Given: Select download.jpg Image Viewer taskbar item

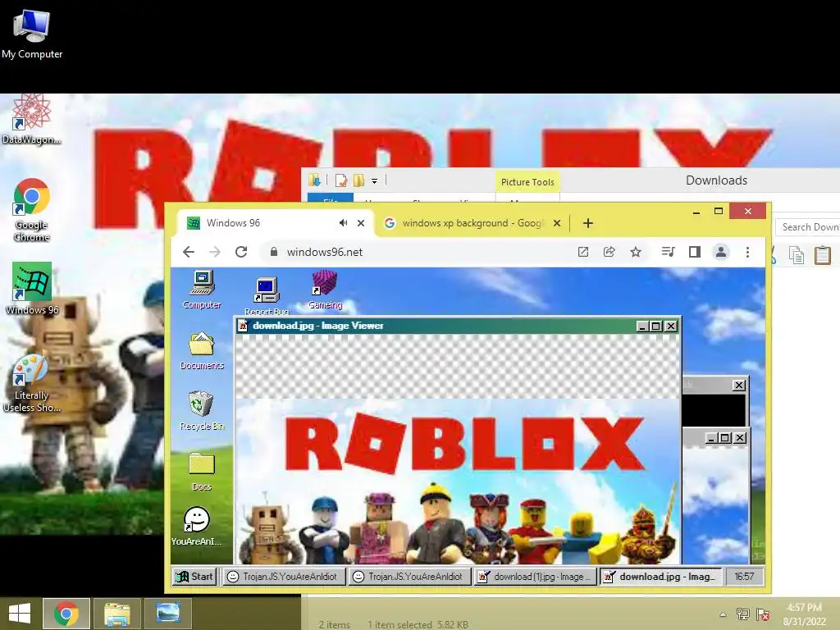Looking at the screenshot, I should point(660,577).
